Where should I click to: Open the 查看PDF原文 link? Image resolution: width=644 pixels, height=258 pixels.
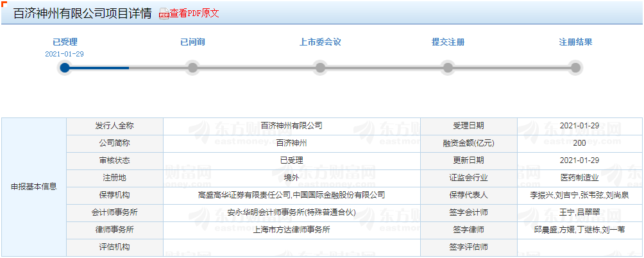194,13
